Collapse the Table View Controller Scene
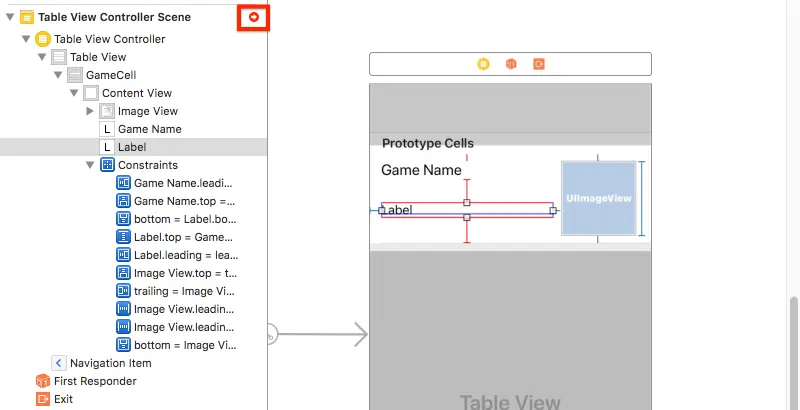 click(x=10, y=17)
